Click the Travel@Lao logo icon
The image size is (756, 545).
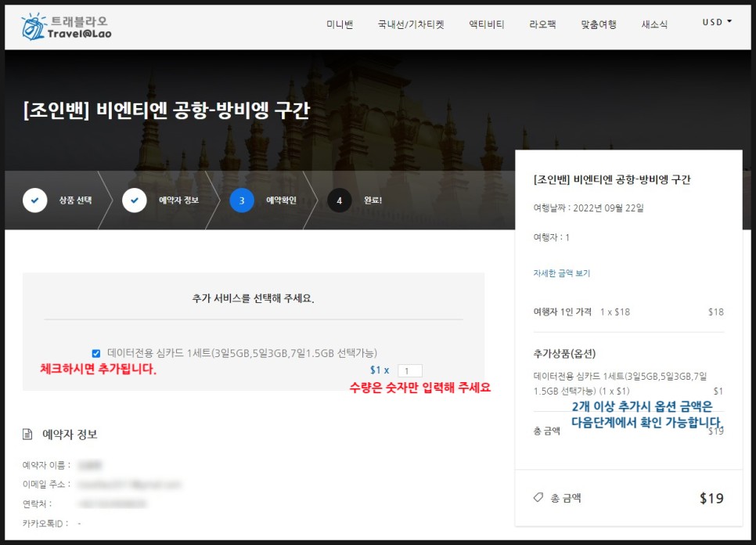click(34, 27)
